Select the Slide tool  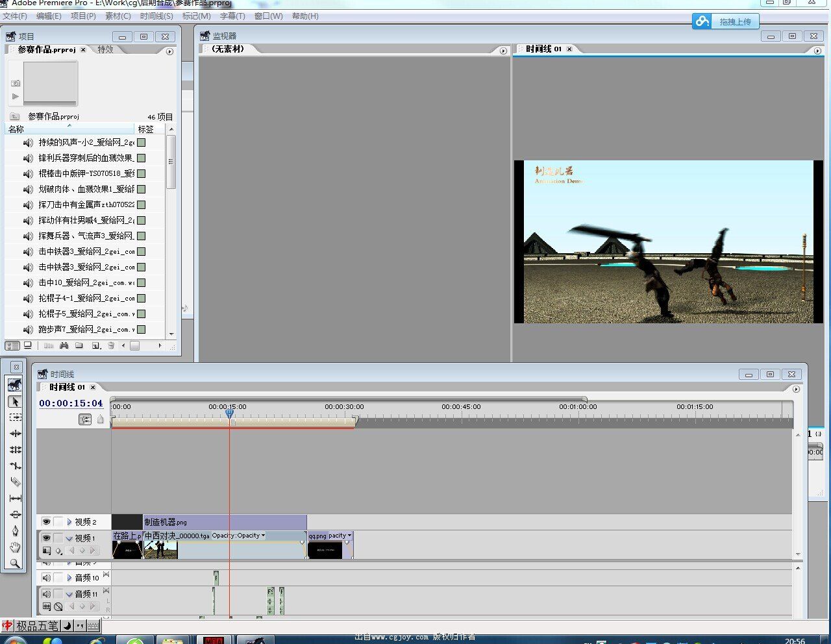(x=15, y=515)
